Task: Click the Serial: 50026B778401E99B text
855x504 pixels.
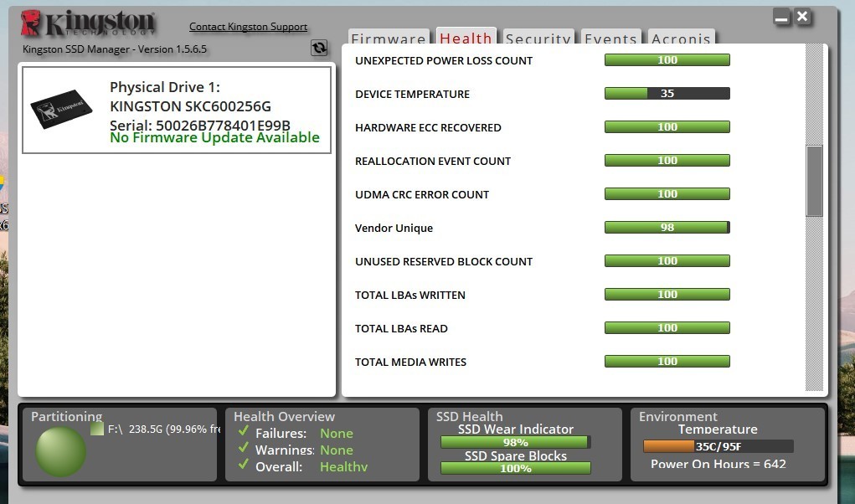Action: point(200,126)
